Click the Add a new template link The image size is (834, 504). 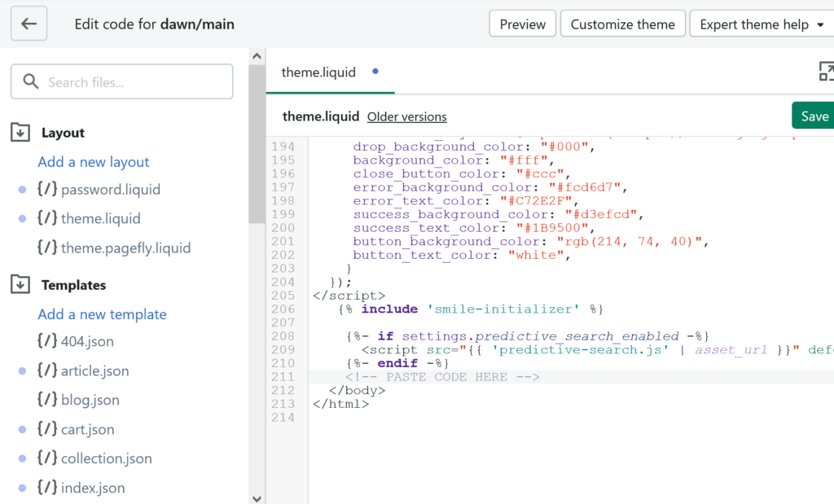coord(102,314)
